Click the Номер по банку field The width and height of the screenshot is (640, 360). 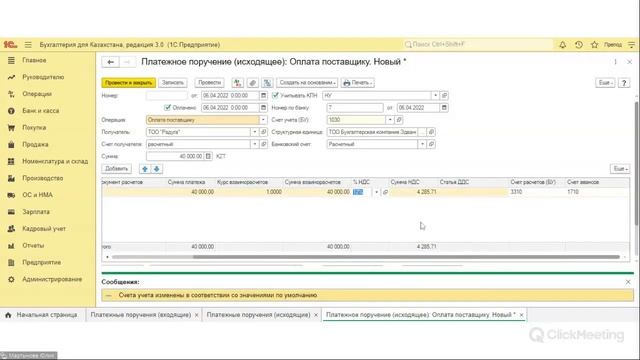pyautogui.click(x=355, y=108)
